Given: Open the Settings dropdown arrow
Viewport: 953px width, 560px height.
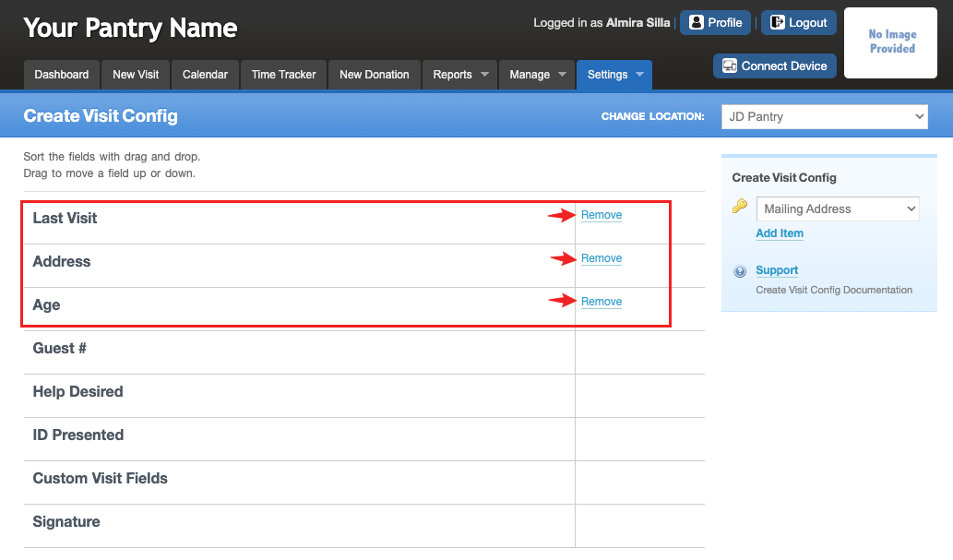Looking at the screenshot, I should pyautogui.click(x=639, y=74).
